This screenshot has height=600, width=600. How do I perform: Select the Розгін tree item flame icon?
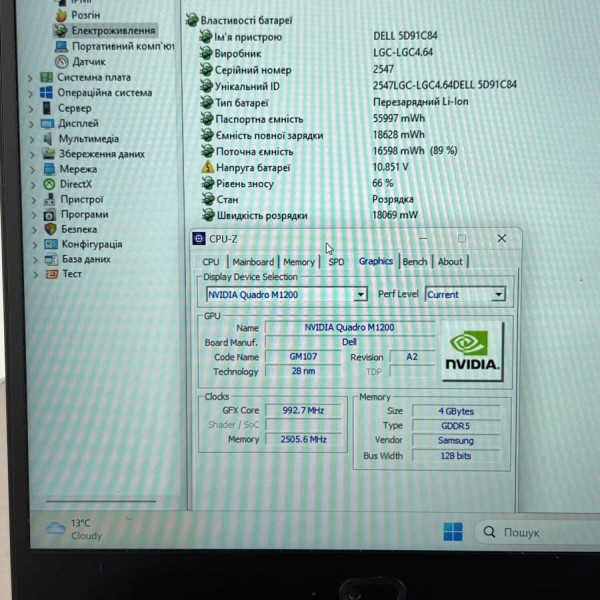[61, 15]
